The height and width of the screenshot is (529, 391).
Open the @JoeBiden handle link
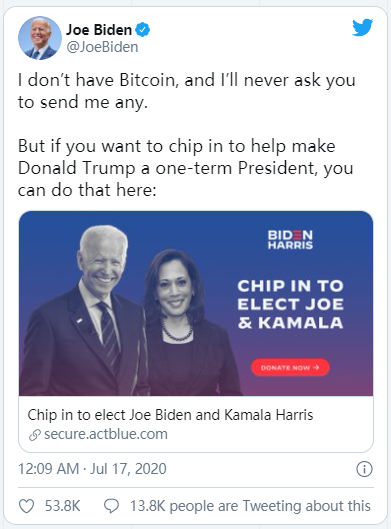[102, 47]
